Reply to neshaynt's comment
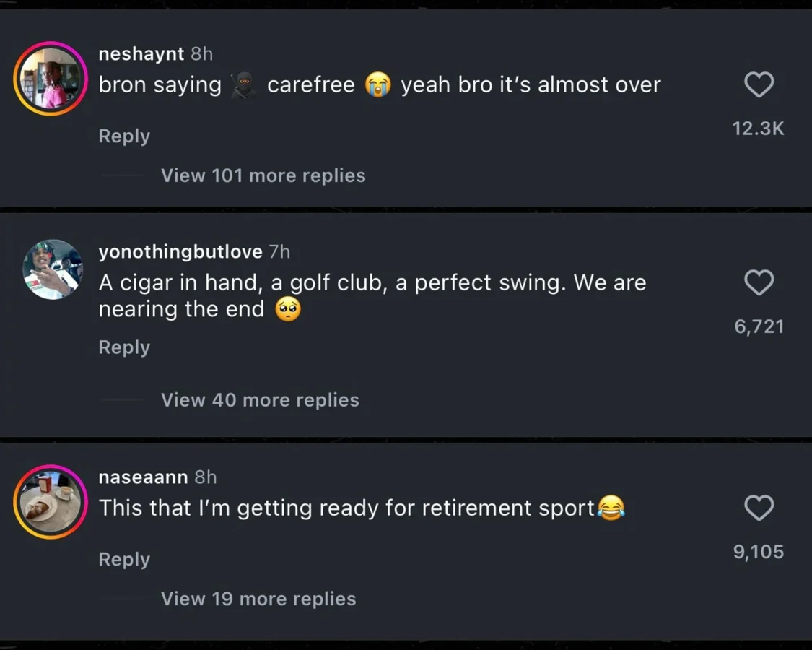The width and height of the screenshot is (812, 650). (x=124, y=136)
